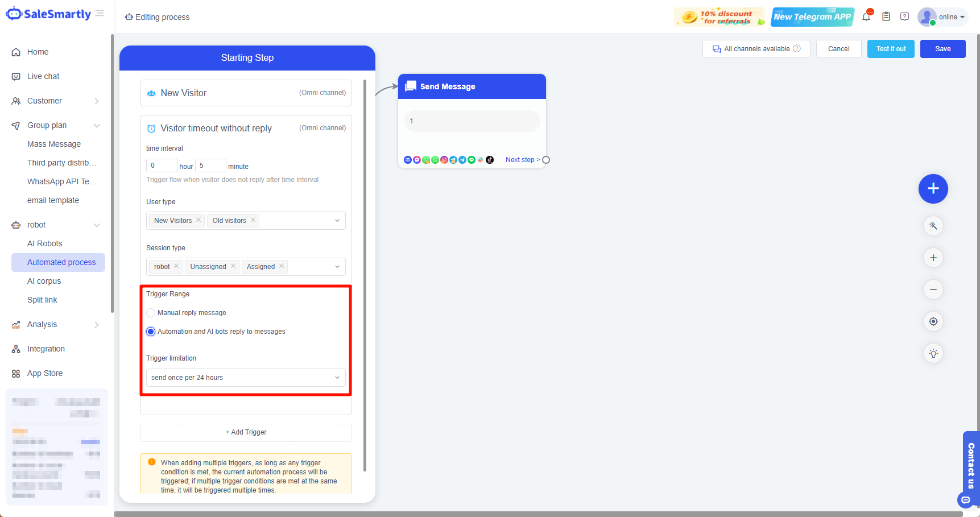980x517 pixels.
Task: Select Automation and AI bots reply option
Action: 151,332
